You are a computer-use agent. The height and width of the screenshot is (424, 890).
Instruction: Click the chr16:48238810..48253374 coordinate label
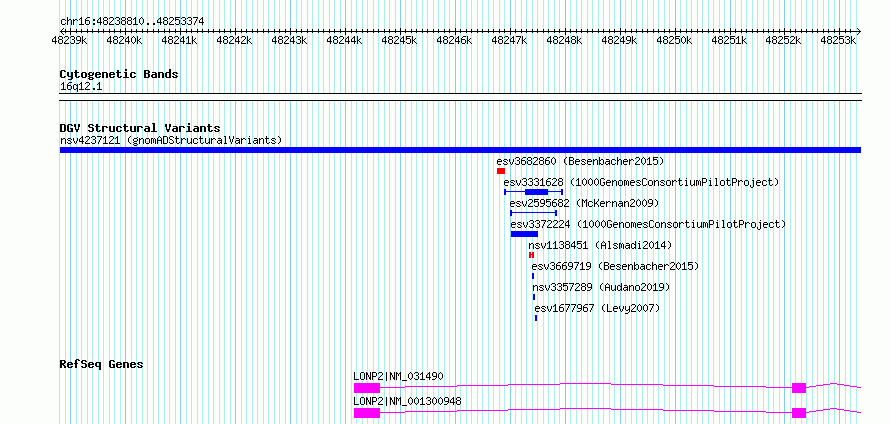tap(132, 22)
